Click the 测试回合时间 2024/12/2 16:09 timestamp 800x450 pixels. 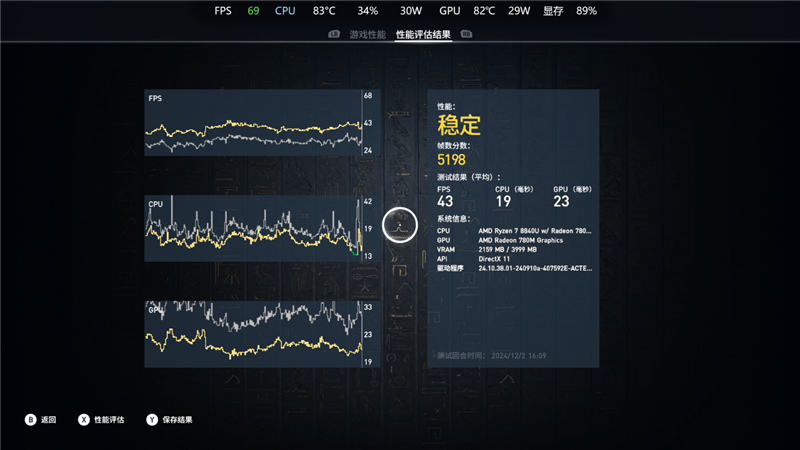[492, 356]
